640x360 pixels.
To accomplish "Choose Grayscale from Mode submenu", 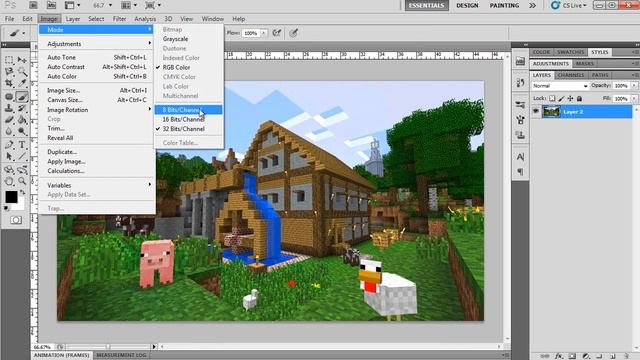I will pyautogui.click(x=189, y=39).
